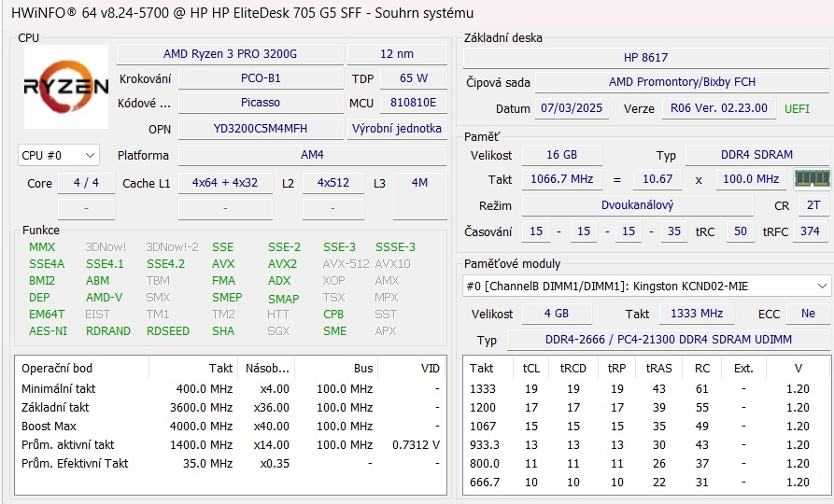
Task: Click the tRAS column header
Action: [659, 369]
